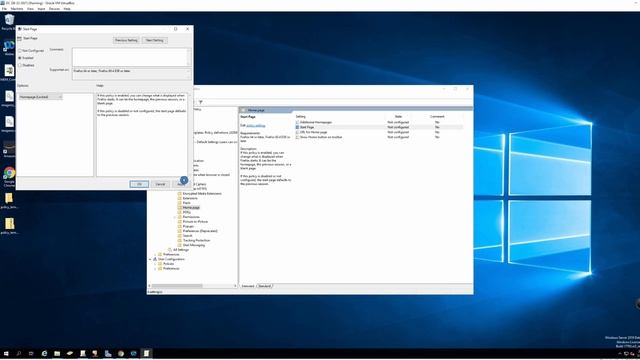The image size is (640, 360).
Task: Click the policy icon beside Show Home button on toolbar
Action: click(x=297, y=137)
